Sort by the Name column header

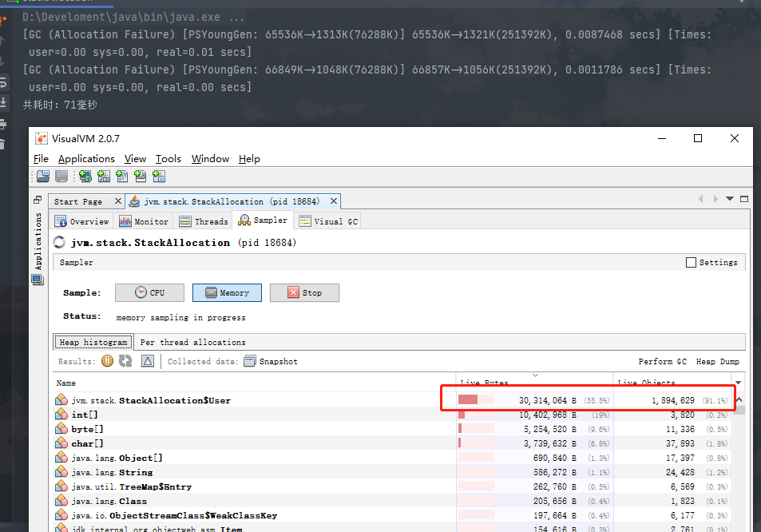[254, 383]
